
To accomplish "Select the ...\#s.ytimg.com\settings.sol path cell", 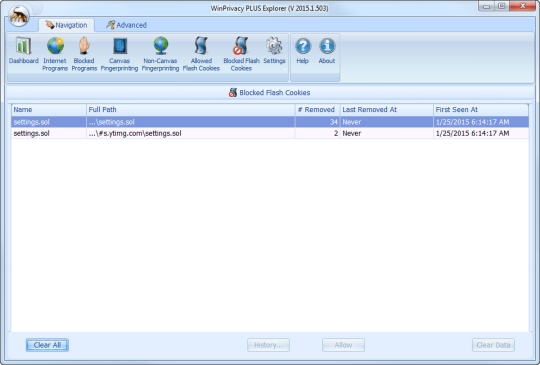I will coord(190,133).
